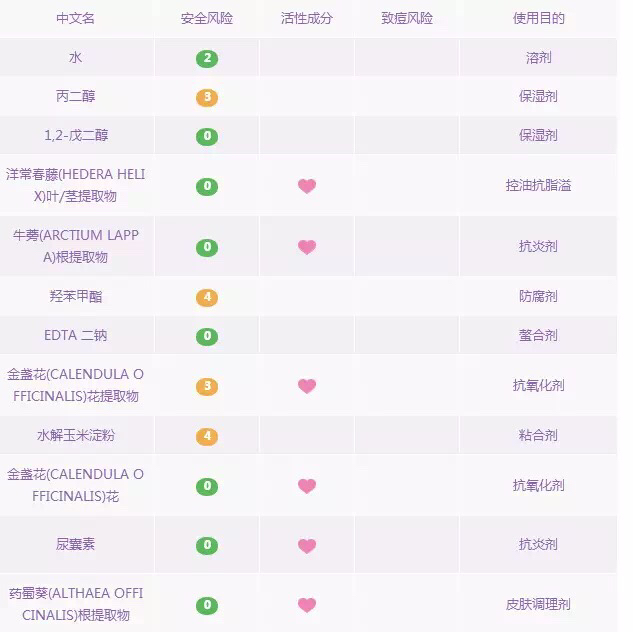Click the heart icon in 牛蒡 root row
The image size is (633, 632).
[x=307, y=247]
